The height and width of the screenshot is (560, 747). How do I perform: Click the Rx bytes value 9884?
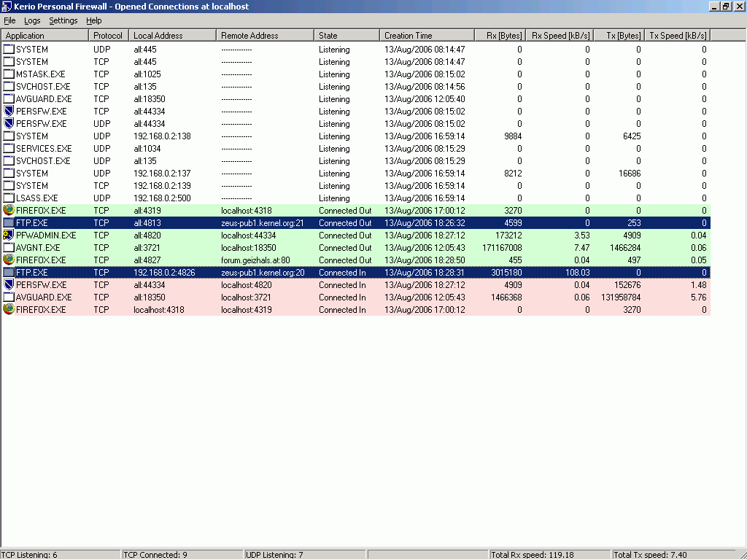tap(513, 136)
